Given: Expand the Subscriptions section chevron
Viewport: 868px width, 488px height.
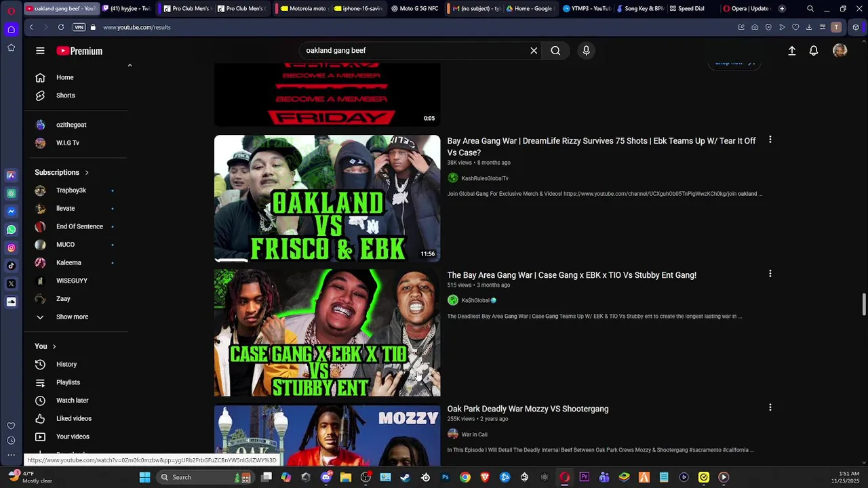Looking at the screenshot, I should tap(87, 173).
